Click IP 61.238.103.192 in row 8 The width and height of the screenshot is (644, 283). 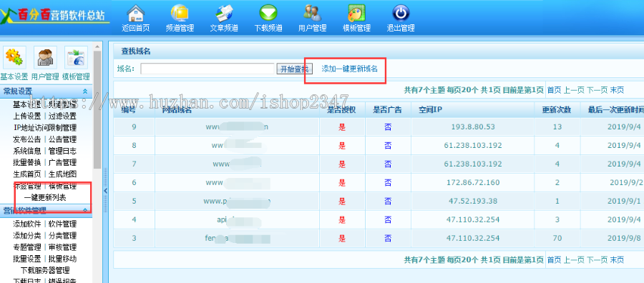point(473,145)
